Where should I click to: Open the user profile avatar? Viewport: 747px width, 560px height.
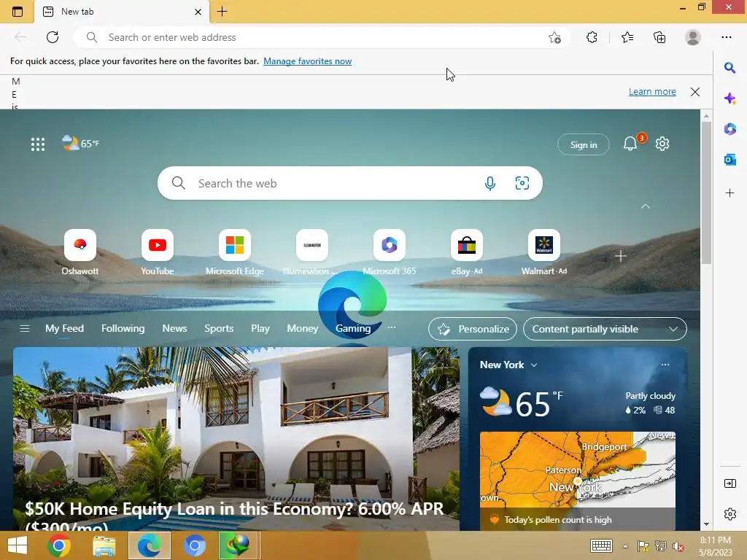[x=693, y=37]
